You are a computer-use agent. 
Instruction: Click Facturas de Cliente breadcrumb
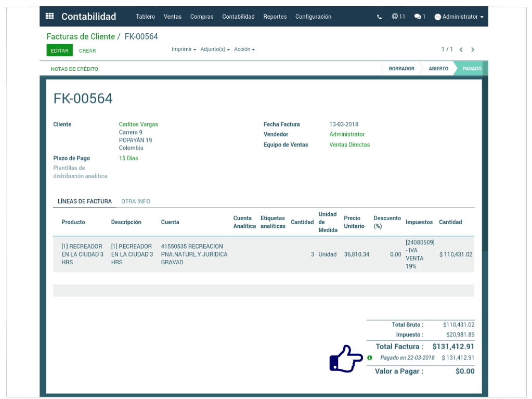81,36
